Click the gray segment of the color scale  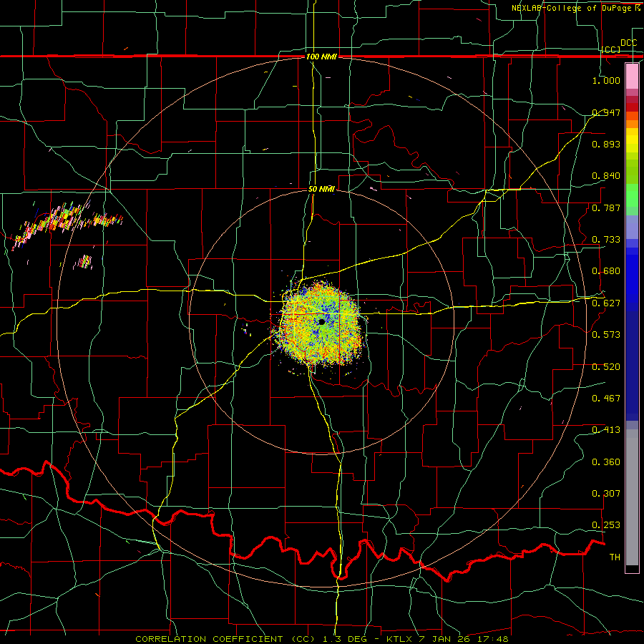pyautogui.click(x=632, y=497)
